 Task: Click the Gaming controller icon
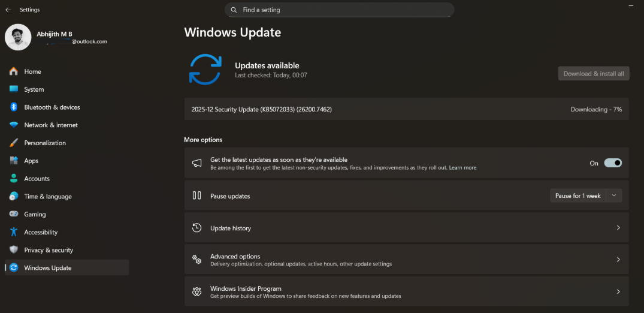click(x=13, y=214)
